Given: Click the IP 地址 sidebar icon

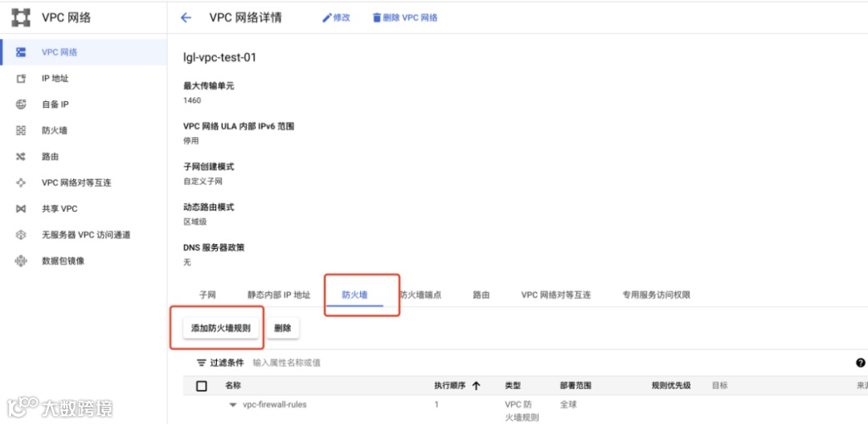Looking at the screenshot, I should 20,79.
